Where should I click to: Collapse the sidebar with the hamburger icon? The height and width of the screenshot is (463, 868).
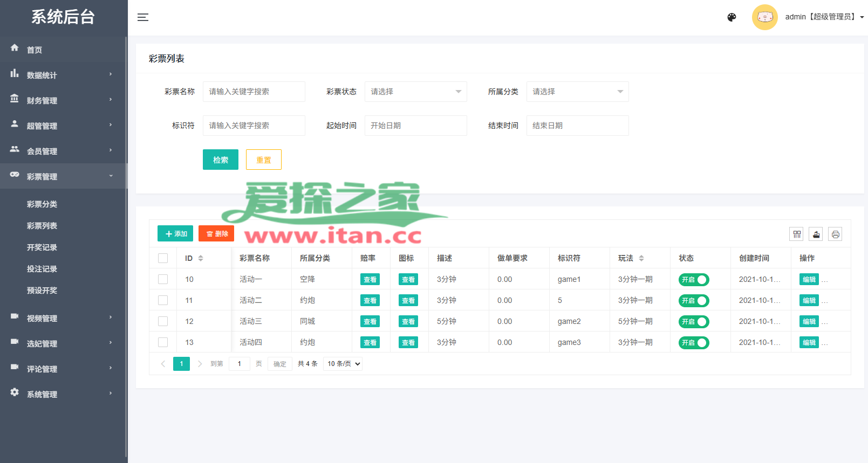143,17
